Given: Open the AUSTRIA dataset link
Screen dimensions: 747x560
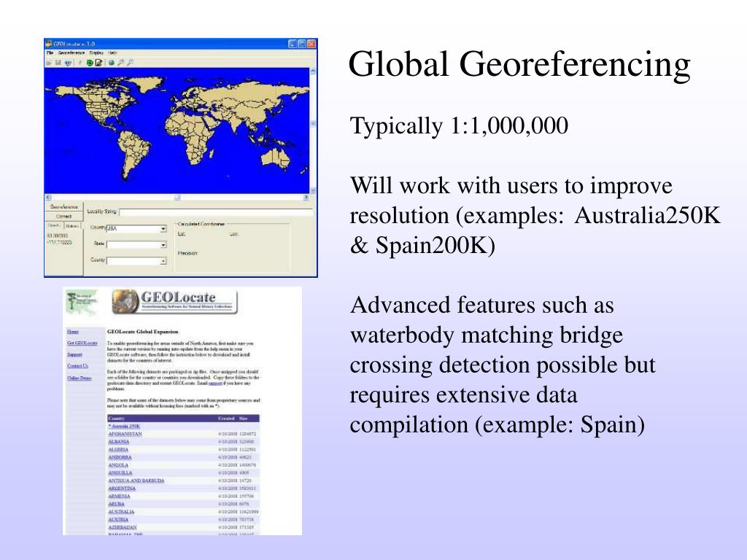Looking at the screenshot, I should click(x=118, y=519).
